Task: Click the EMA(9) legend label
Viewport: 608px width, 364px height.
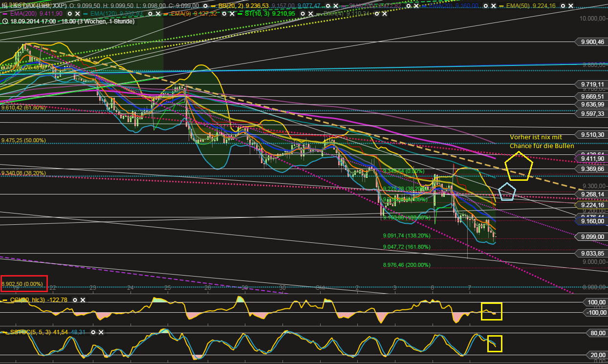Action: point(181,14)
